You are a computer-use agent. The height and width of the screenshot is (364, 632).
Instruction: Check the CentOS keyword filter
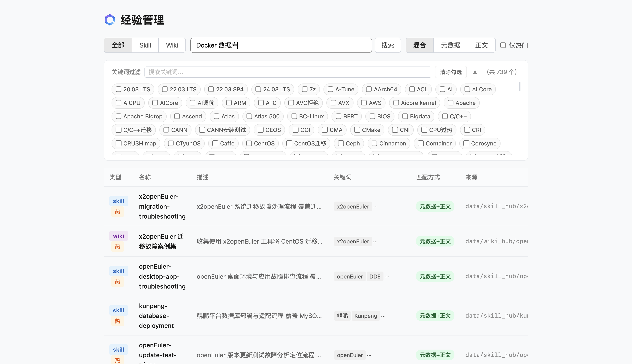(x=249, y=143)
